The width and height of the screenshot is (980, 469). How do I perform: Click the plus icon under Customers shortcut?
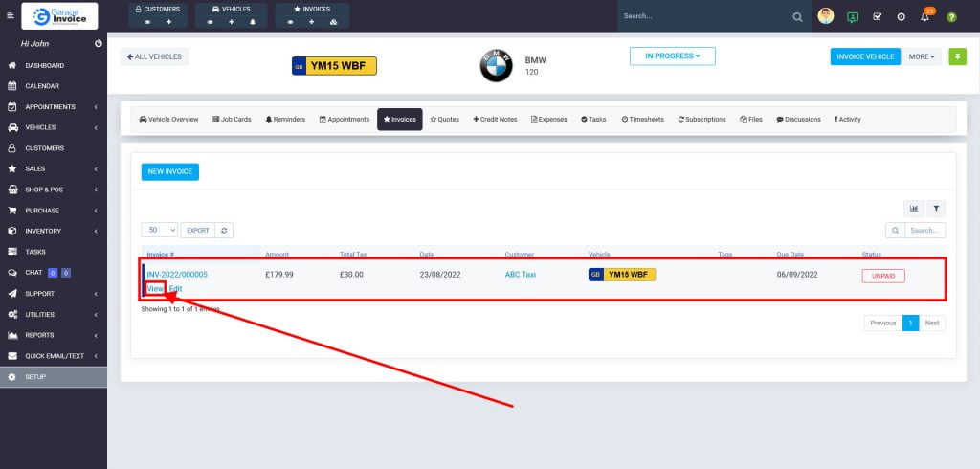pyautogui.click(x=169, y=21)
